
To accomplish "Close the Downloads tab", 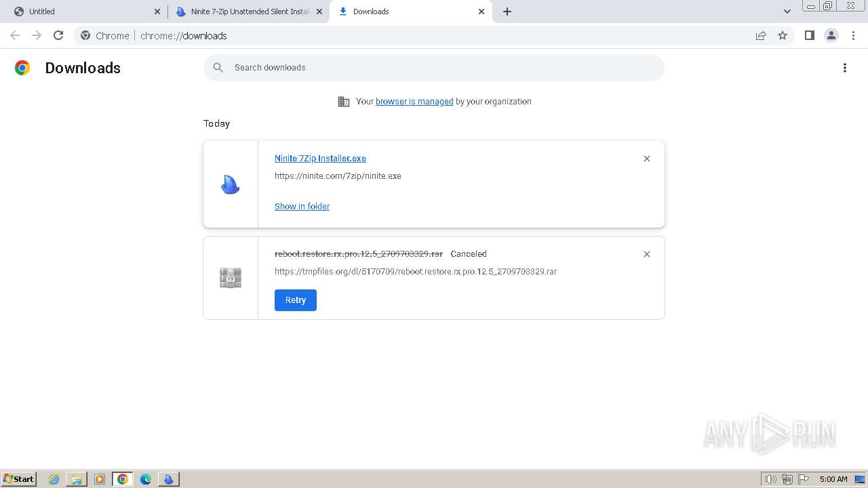I will pos(481,12).
